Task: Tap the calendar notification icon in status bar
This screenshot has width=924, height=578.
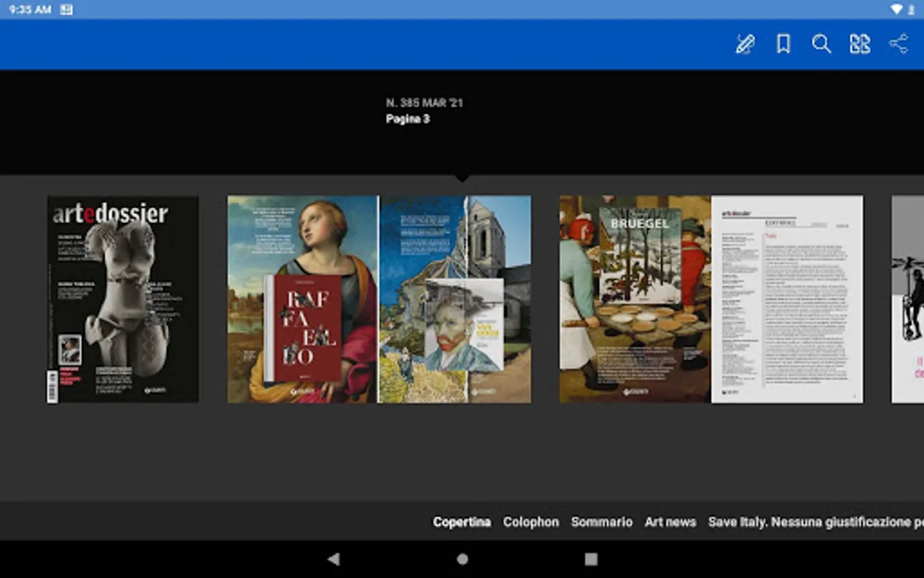Action: point(67,10)
